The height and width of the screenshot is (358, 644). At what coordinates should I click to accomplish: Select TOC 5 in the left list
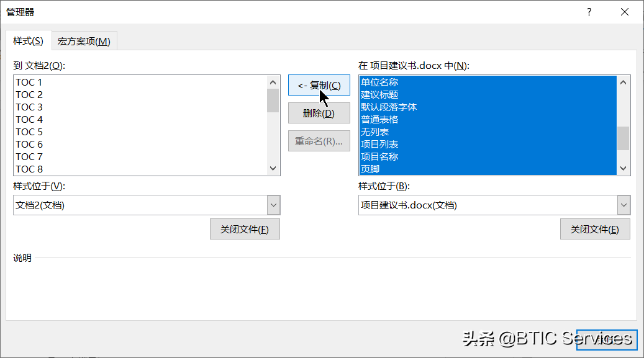click(x=140, y=132)
